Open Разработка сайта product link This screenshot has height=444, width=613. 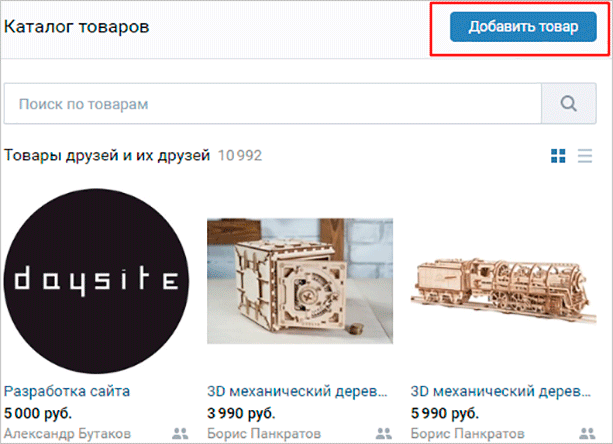tap(67, 391)
